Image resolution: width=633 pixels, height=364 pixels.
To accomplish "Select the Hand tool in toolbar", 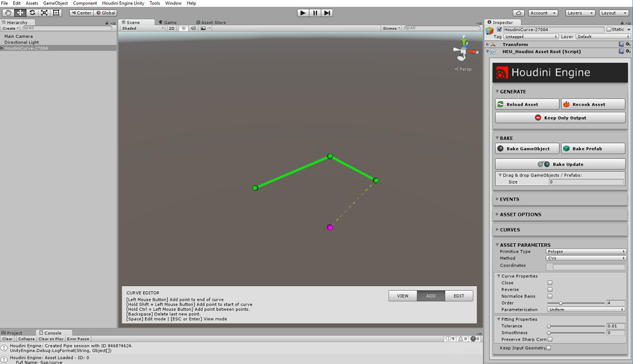I will [9, 13].
